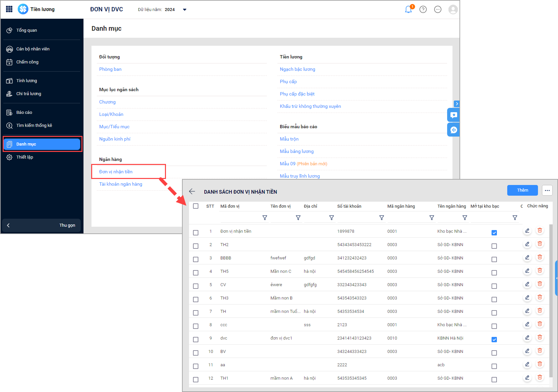Open the Dữ liệu năm 2024 dropdown
This screenshot has height=392, width=558.
(185, 10)
